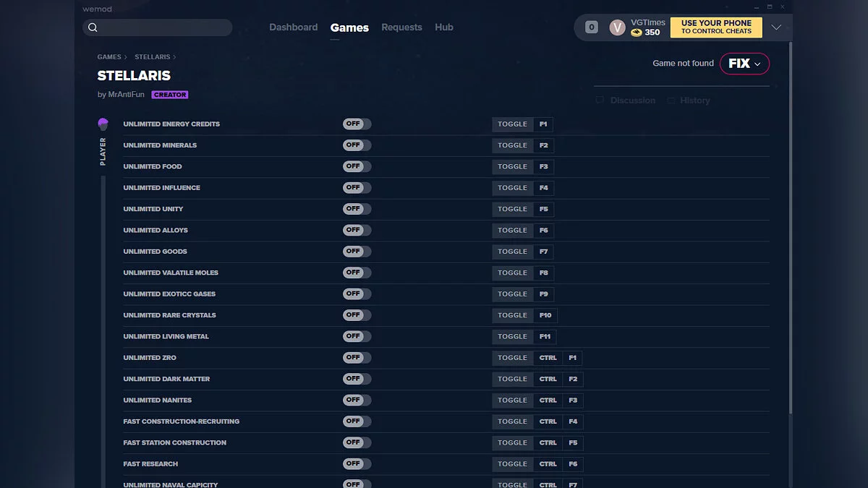The width and height of the screenshot is (868, 488).
Task: Click the chevron after STELLARIS breadcrumb
Action: [x=174, y=57]
